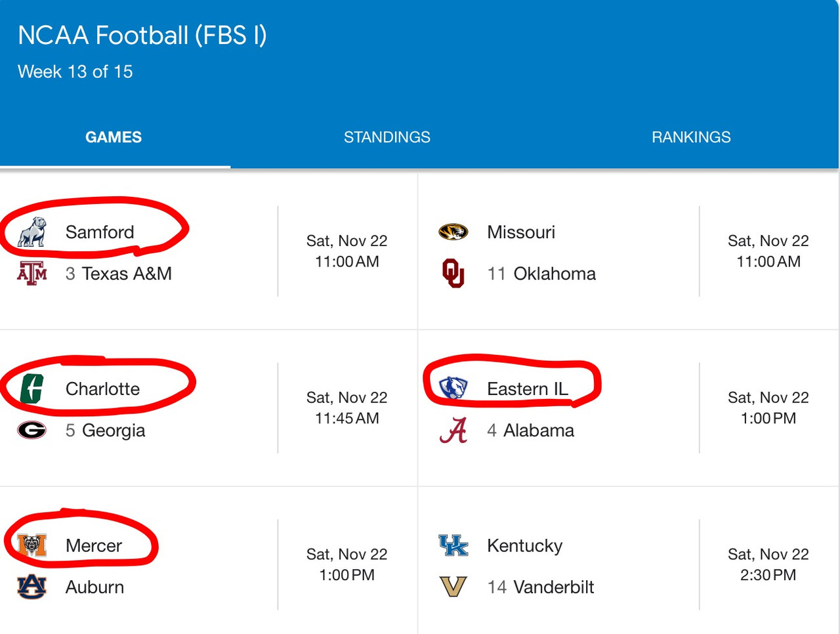Select the Kentucky UK logo

453,545
